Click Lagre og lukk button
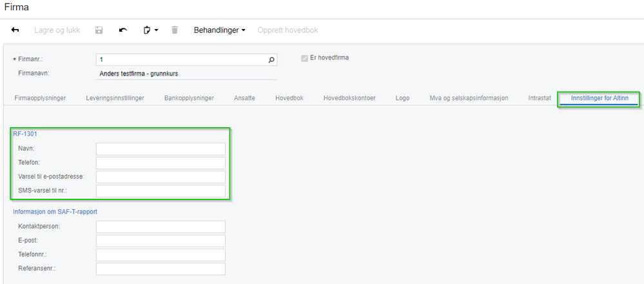This screenshot has height=284, width=644. [57, 30]
